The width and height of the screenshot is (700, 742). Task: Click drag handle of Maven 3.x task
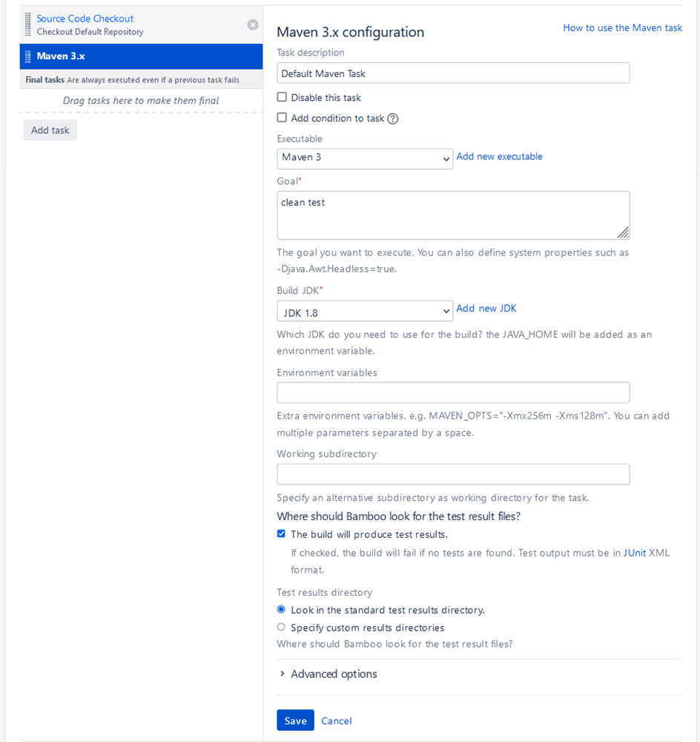tap(28, 56)
